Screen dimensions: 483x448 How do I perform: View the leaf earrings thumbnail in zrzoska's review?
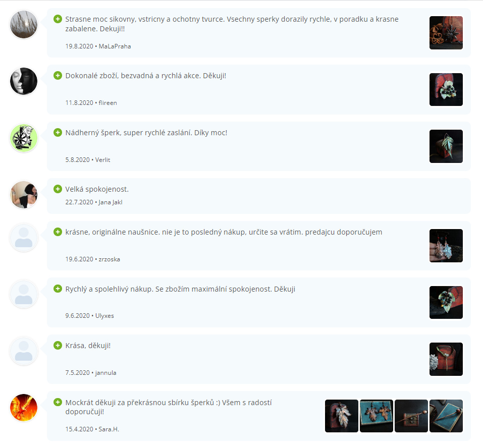[x=446, y=246]
